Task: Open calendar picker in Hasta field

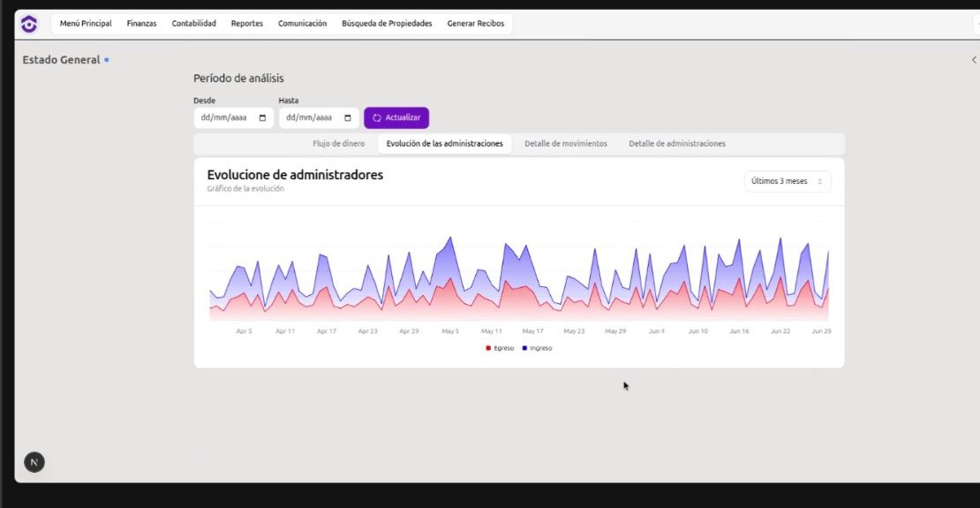Action: click(x=348, y=118)
